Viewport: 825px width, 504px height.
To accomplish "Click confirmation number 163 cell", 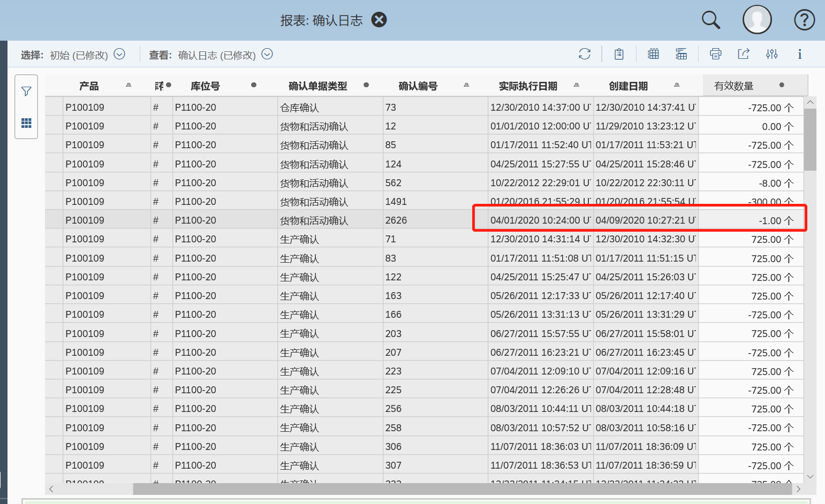I will 435,296.
